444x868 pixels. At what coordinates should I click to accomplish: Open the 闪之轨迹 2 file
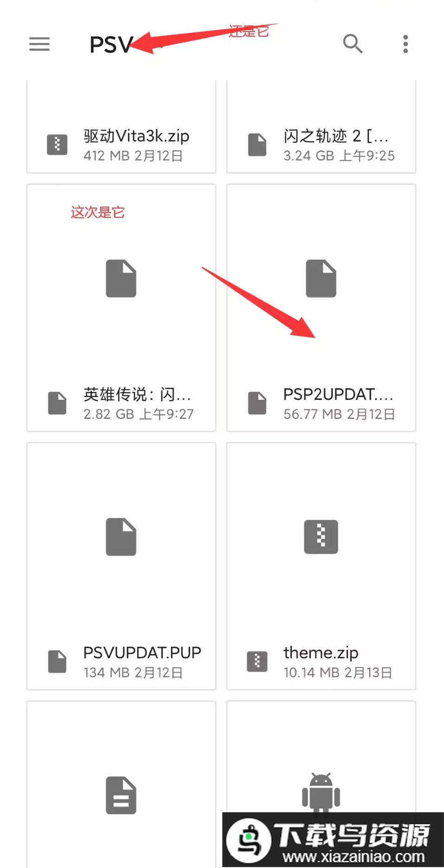(336, 136)
